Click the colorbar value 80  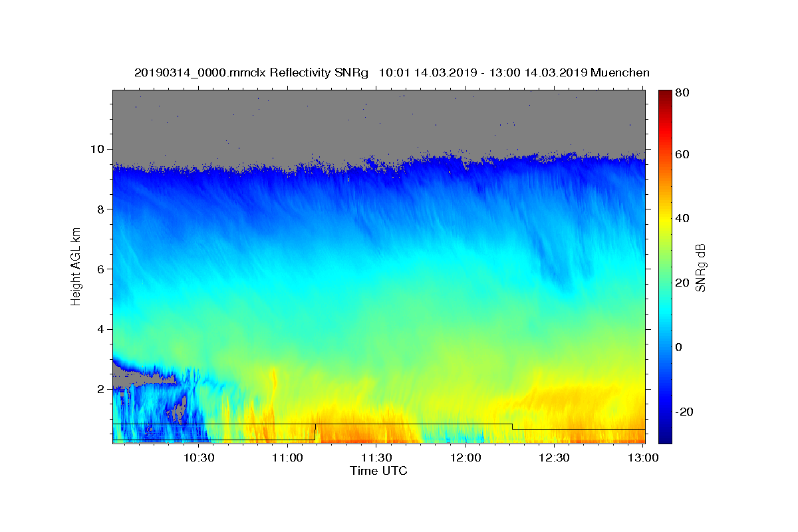(x=683, y=93)
